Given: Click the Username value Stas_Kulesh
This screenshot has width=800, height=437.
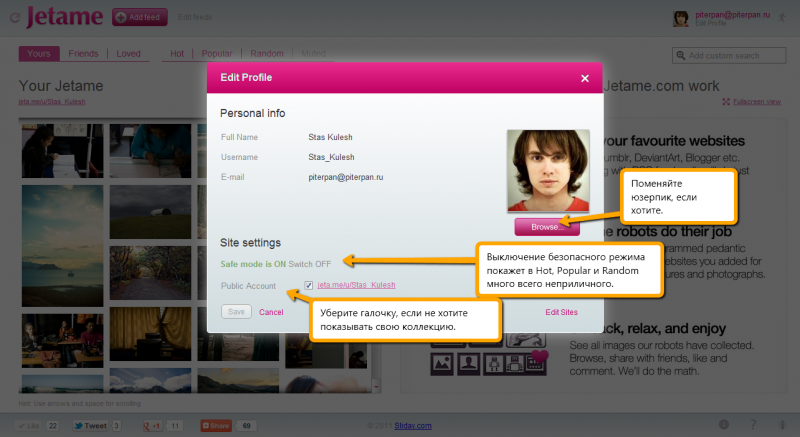Looking at the screenshot, I should point(331,157).
